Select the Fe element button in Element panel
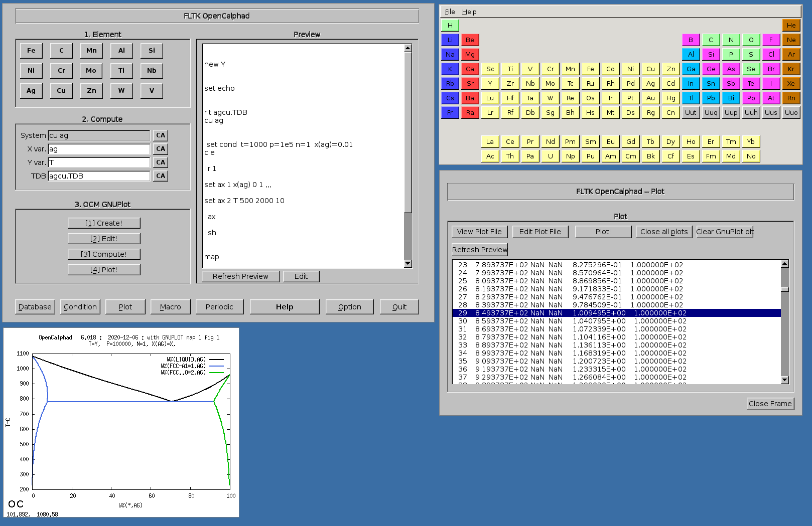 [31, 51]
